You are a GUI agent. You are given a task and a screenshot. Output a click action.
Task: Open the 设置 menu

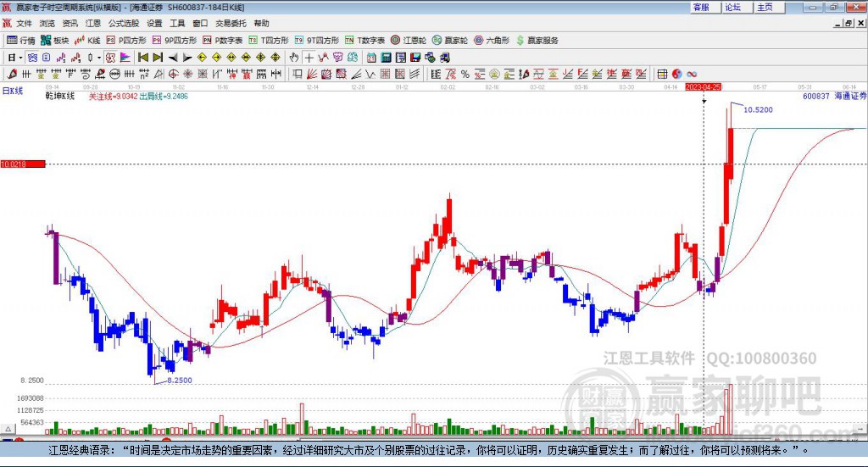pos(154,23)
